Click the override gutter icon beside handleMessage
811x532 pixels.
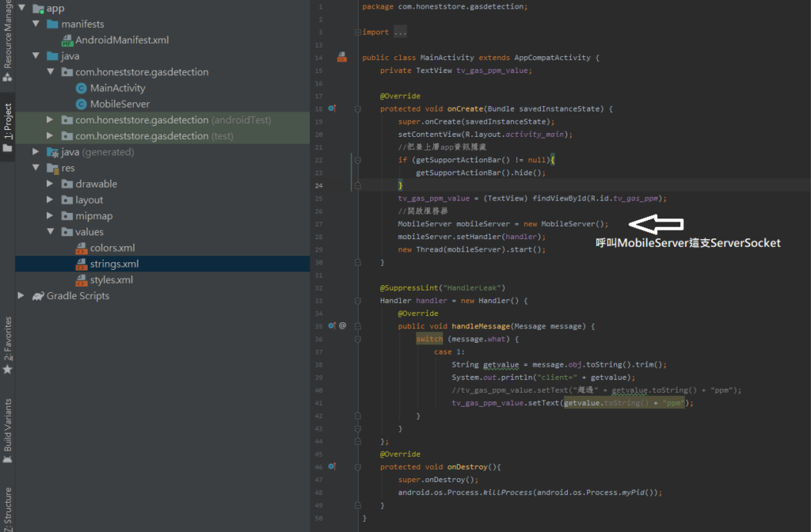click(x=333, y=325)
